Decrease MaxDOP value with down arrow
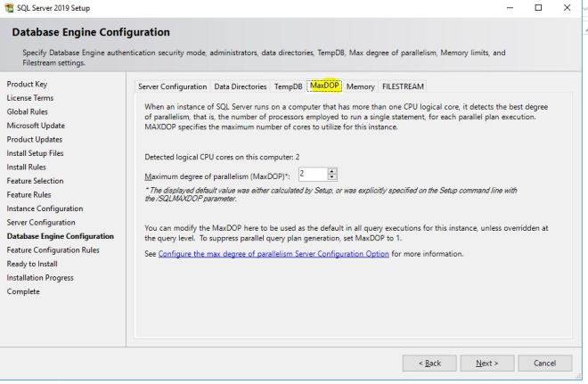This screenshot has width=588, height=384. click(x=332, y=177)
